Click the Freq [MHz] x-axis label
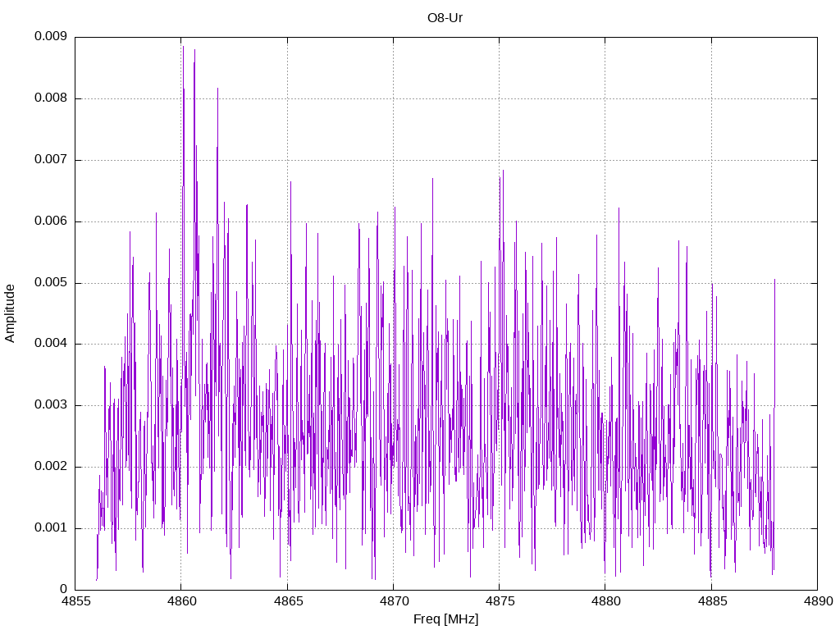Screen dimensions: 840x630 tap(445, 619)
